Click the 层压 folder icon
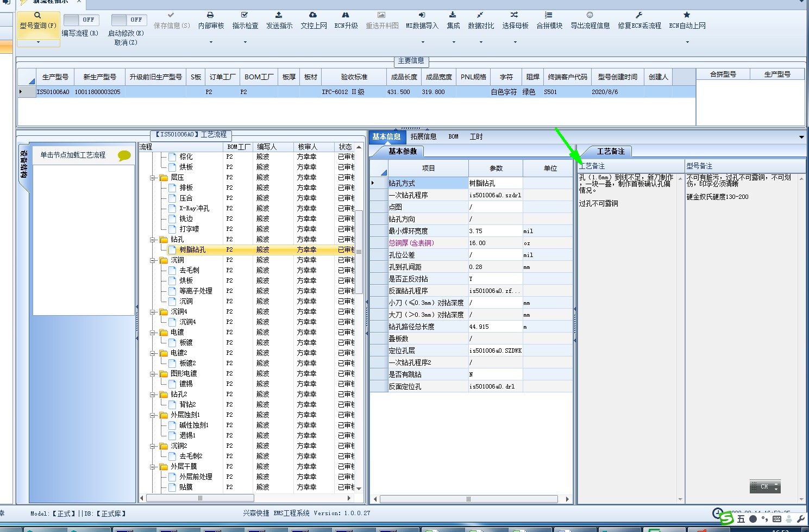The image size is (809, 532). tap(164, 178)
